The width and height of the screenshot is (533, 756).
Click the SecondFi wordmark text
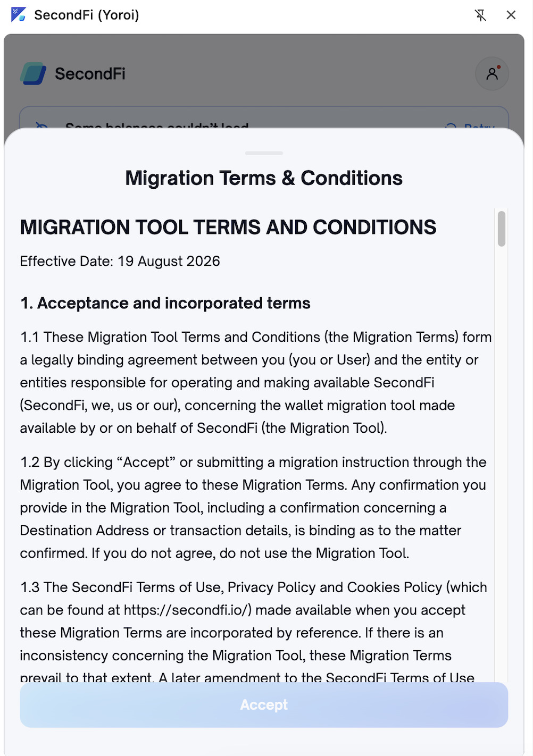point(90,73)
